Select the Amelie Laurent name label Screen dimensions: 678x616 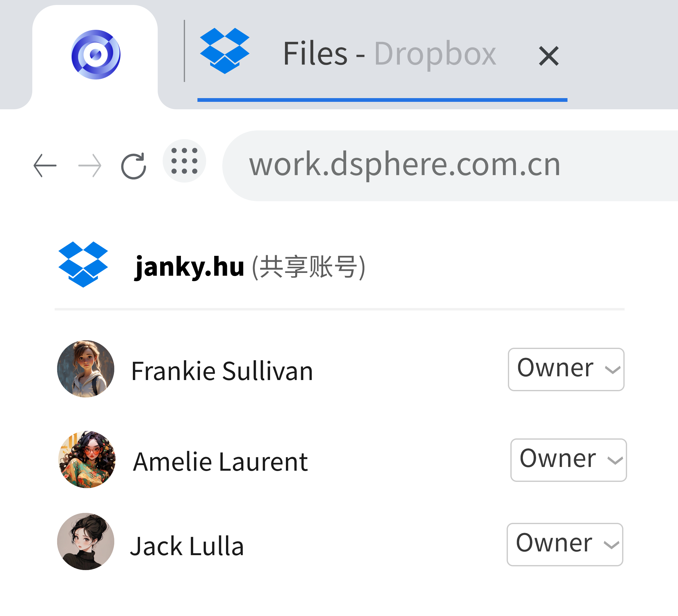point(220,462)
